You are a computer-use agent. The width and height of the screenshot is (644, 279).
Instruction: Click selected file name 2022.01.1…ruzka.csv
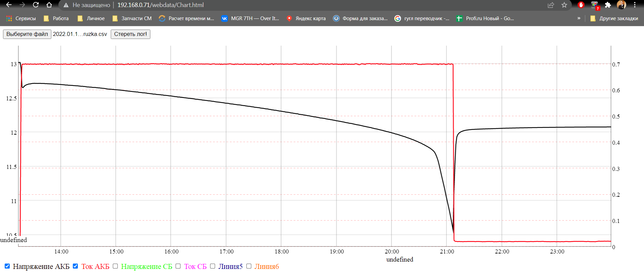coord(80,34)
